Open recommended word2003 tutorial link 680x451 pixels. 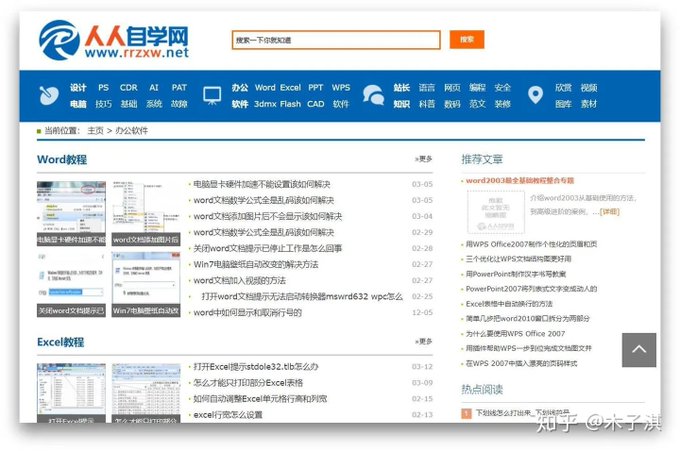tap(520, 180)
